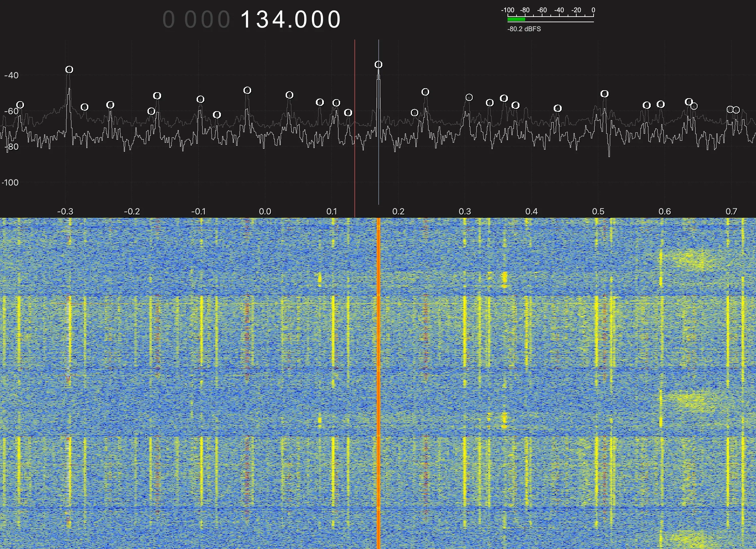Image resolution: width=756 pixels, height=549 pixels.
Task: Click the peak marker near -0.1 frequency
Action: [x=200, y=99]
